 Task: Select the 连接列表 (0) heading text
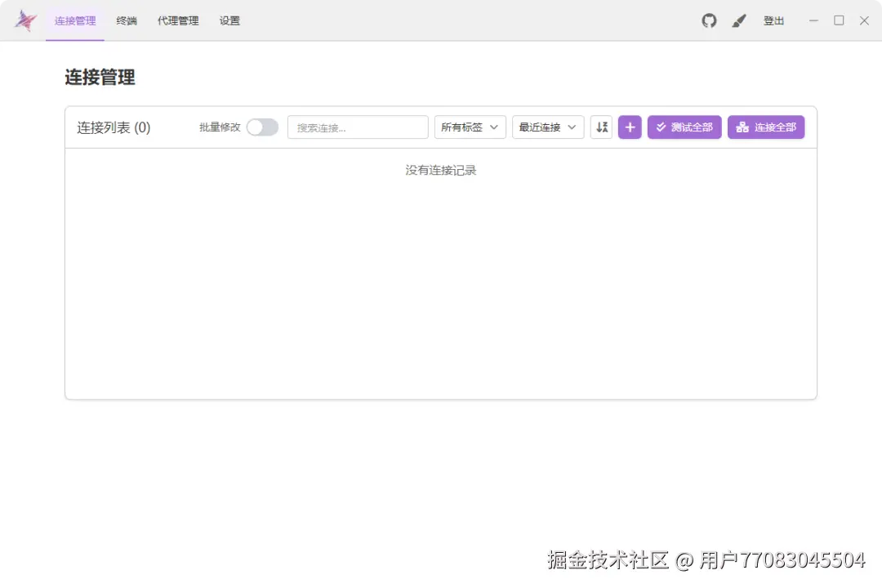tap(114, 127)
